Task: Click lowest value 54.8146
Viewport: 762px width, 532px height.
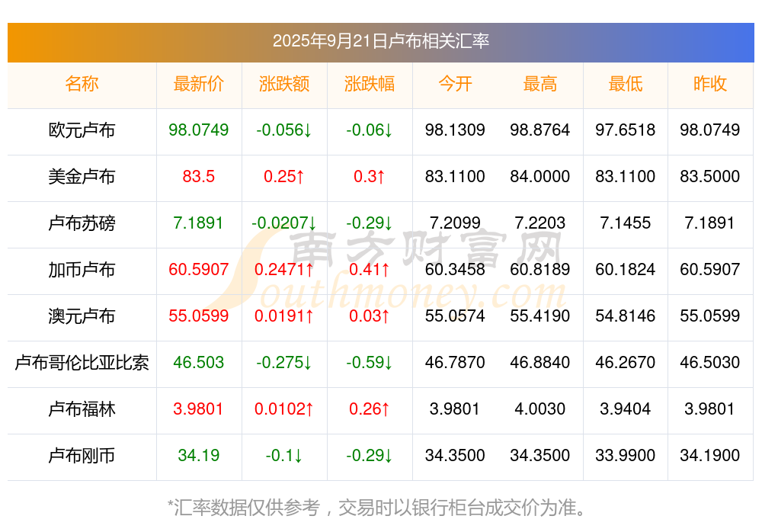Action: coord(626,316)
